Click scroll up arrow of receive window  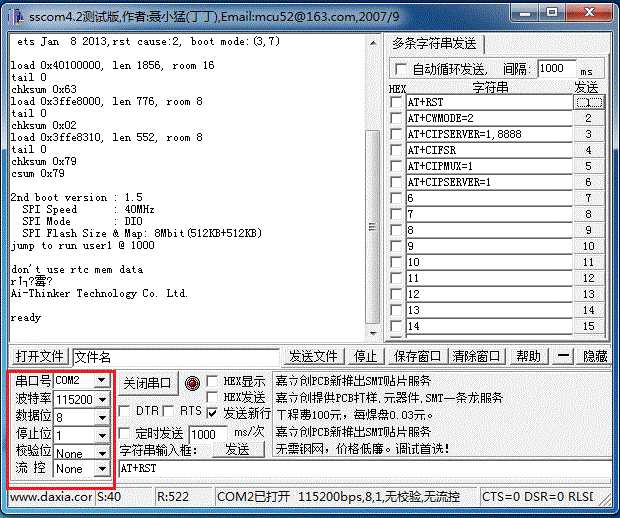pyautogui.click(x=372, y=43)
